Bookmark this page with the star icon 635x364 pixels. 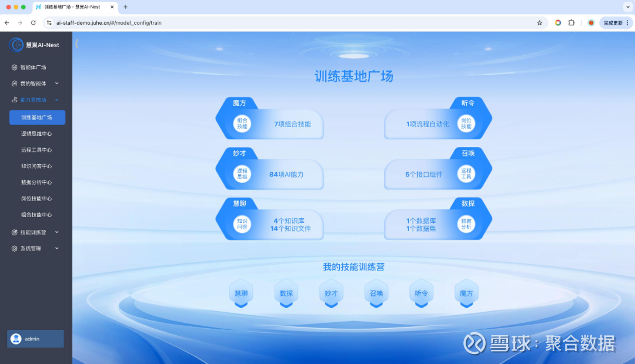coord(539,23)
